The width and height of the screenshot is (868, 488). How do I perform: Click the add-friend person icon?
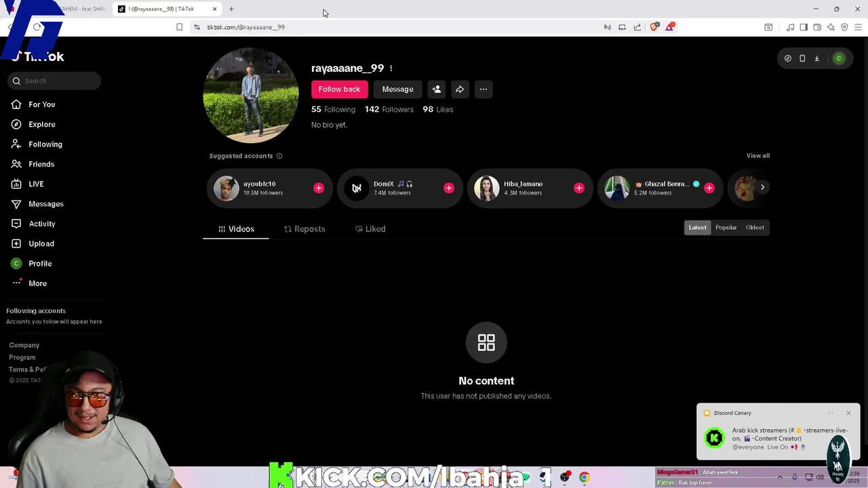click(437, 89)
